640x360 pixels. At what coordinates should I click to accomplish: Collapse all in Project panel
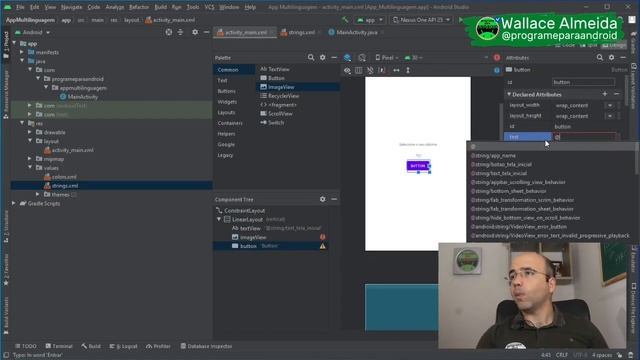(x=180, y=32)
